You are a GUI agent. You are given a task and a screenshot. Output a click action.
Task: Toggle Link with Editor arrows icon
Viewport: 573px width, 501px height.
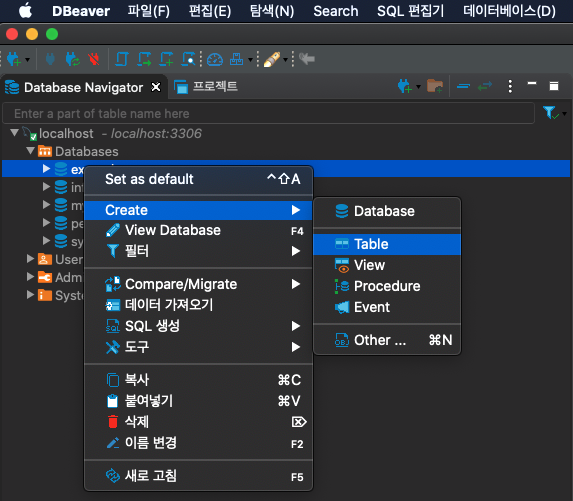pyautogui.click(x=485, y=87)
